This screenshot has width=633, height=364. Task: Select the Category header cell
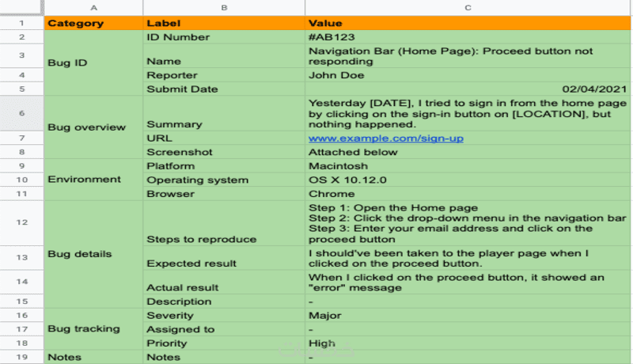93,24
